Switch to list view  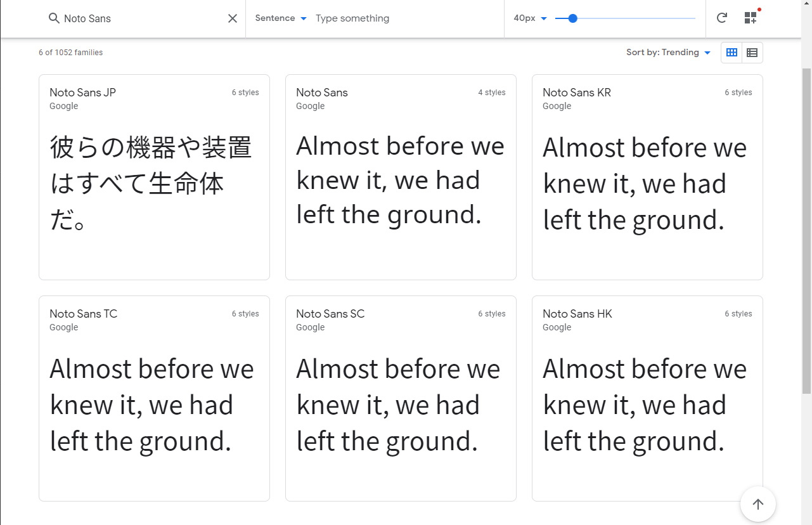pos(752,53)
